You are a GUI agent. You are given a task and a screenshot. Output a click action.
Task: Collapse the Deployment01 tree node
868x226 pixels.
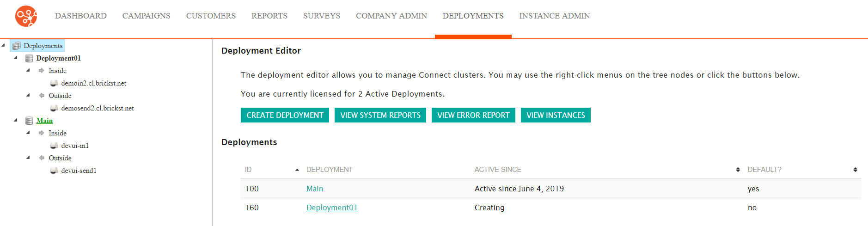pyautogui.click(x=16, y=58)
